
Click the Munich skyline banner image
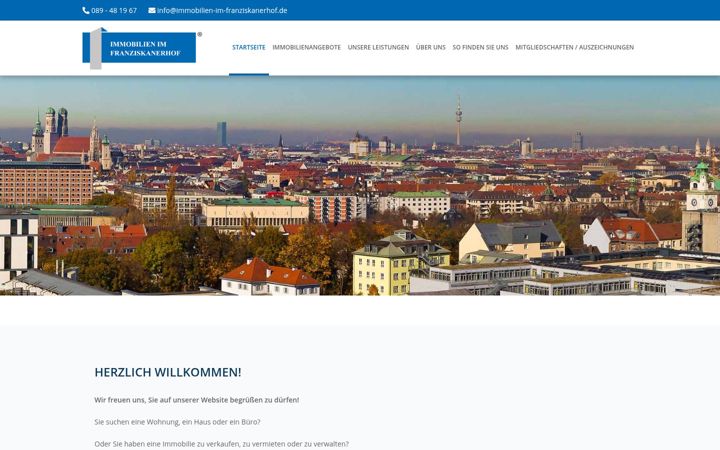tap(360, 186)
